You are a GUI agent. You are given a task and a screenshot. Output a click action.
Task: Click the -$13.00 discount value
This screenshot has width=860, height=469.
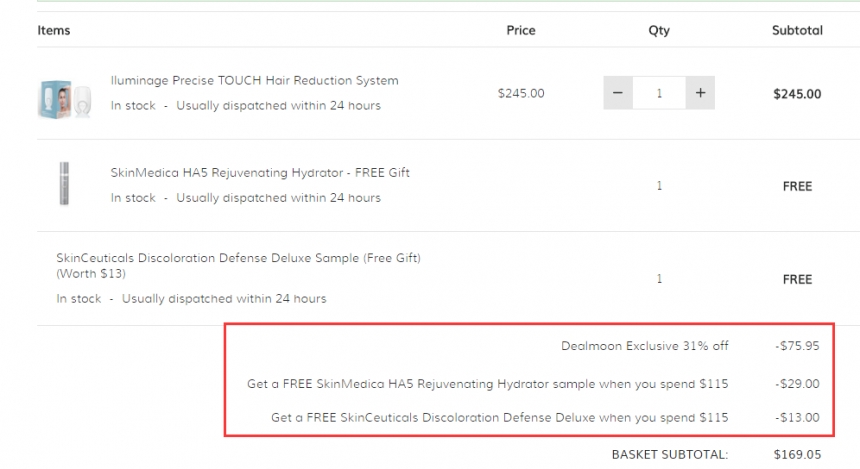tap(798, 417)
